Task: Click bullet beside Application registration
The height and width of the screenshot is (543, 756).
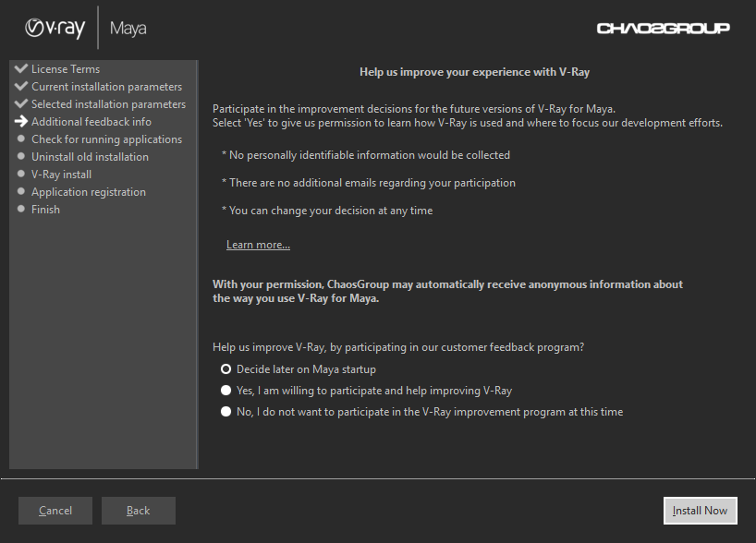Action: [x=20, y=191]
